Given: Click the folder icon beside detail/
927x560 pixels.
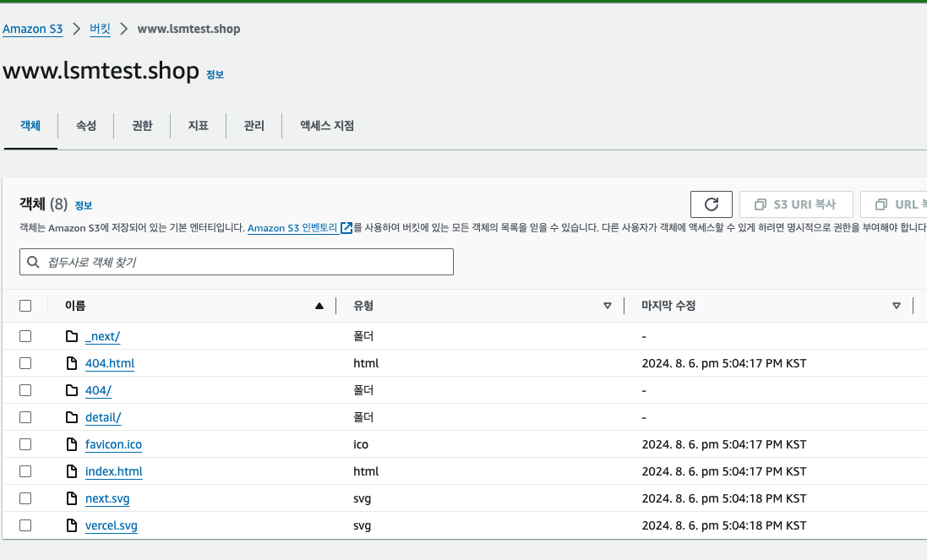Looking at the screenshot, I should (72, 417).
